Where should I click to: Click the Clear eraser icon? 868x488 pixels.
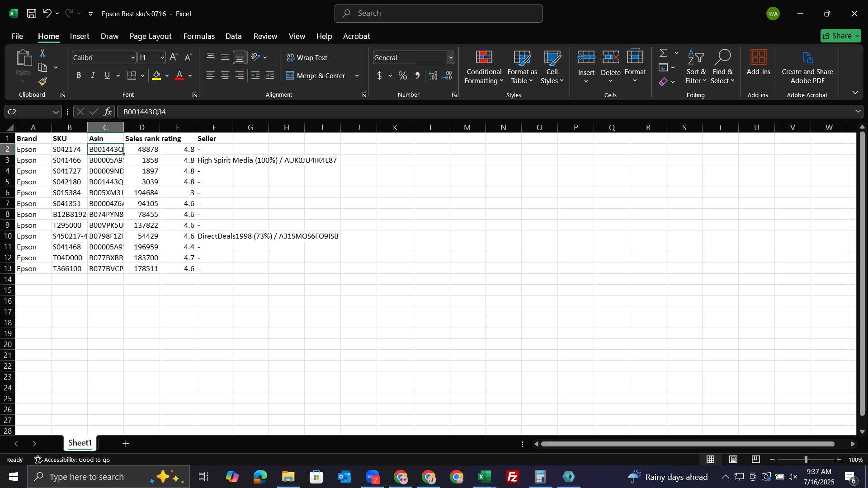coord(663,82)
